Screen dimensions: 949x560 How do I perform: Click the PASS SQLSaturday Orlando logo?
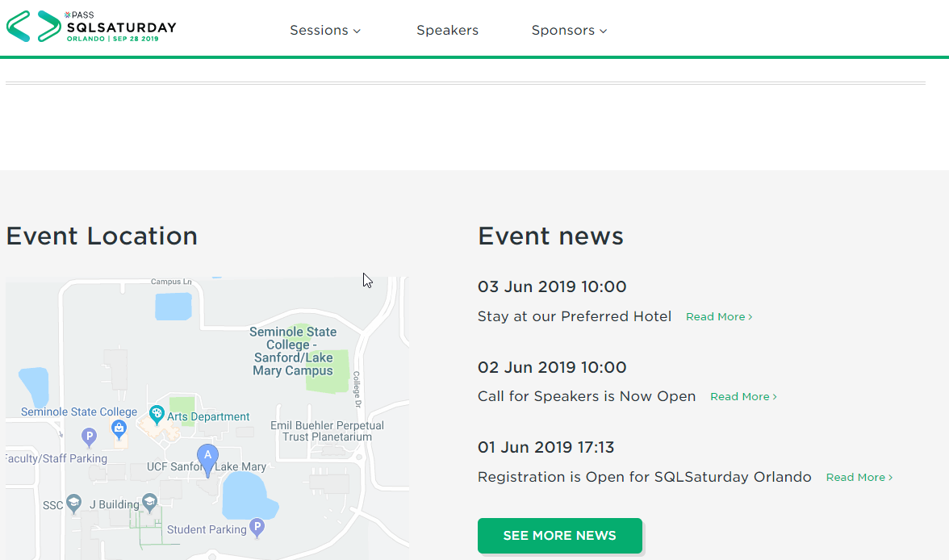point(91,27)
